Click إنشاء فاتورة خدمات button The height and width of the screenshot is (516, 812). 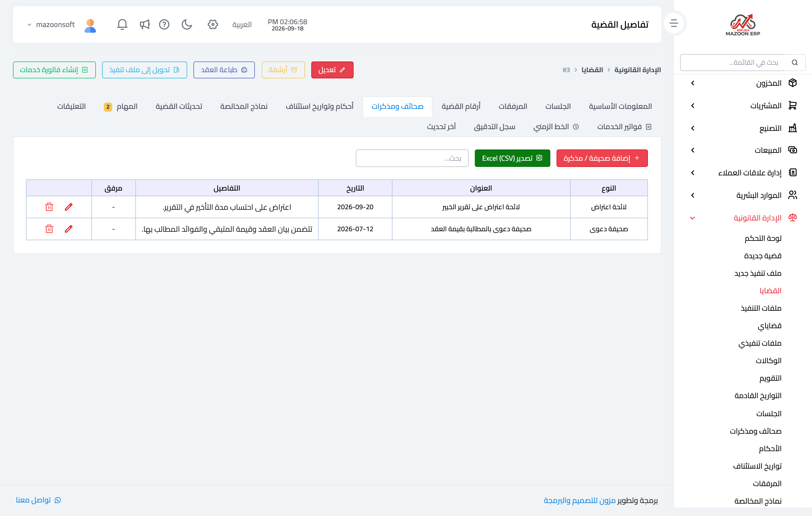point(54,70)
